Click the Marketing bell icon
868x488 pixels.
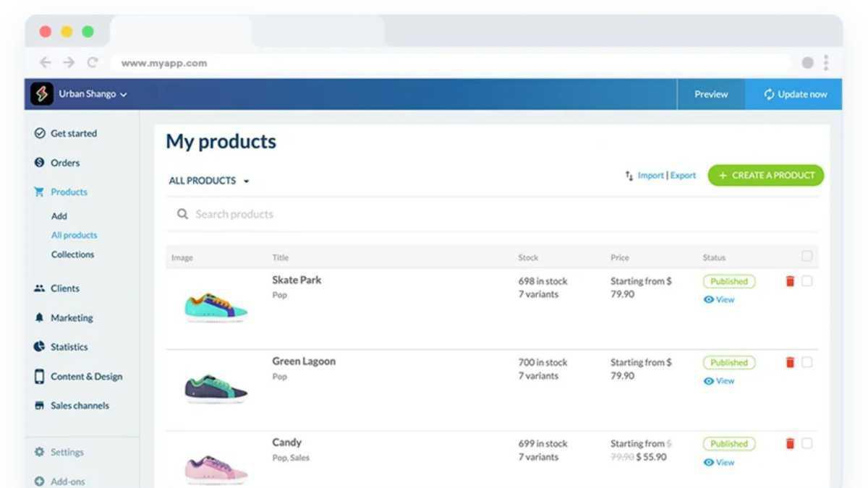[x=39, y=317]
